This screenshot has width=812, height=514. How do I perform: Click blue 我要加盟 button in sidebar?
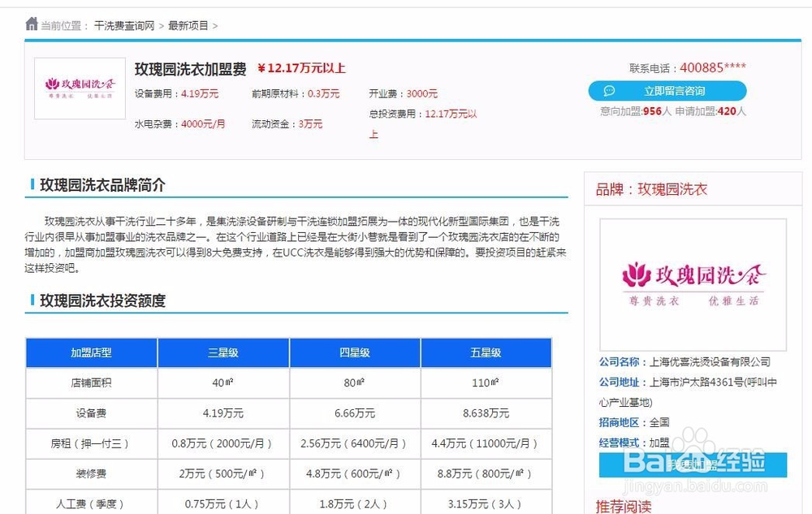pos(693,464)
